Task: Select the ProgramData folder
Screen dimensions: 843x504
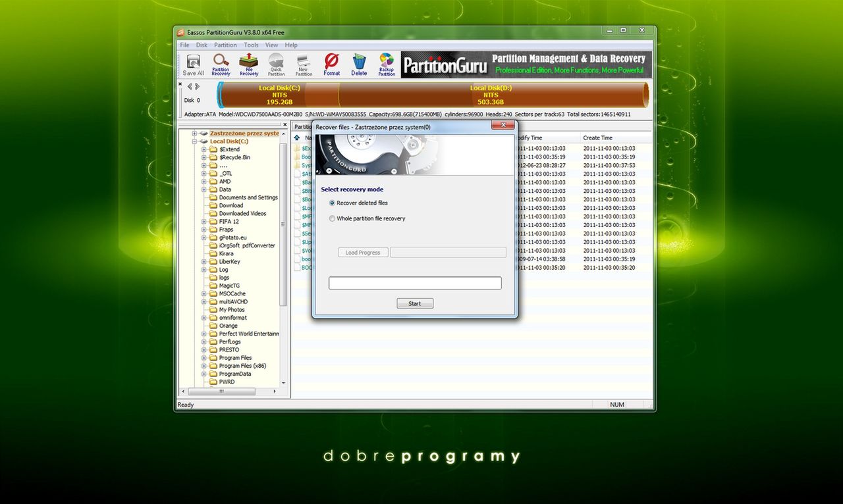Action: pyautogui.click(x=235, y=374)
